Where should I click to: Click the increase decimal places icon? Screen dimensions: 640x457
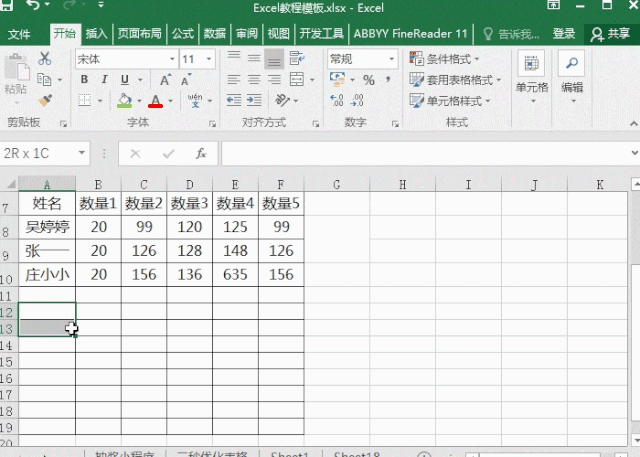point(337,100)
